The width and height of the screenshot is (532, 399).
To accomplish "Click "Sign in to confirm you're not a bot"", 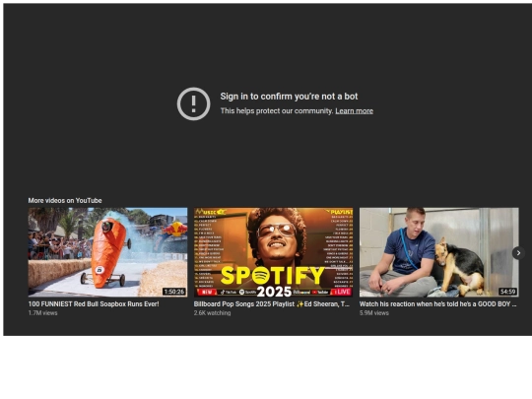I will 289,97.
